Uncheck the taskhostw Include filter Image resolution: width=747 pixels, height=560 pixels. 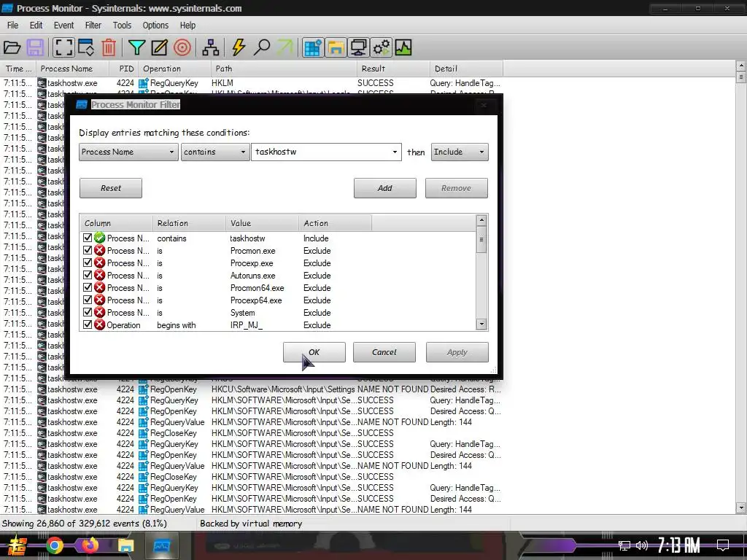pyautogui.click(x=88, y=238)
